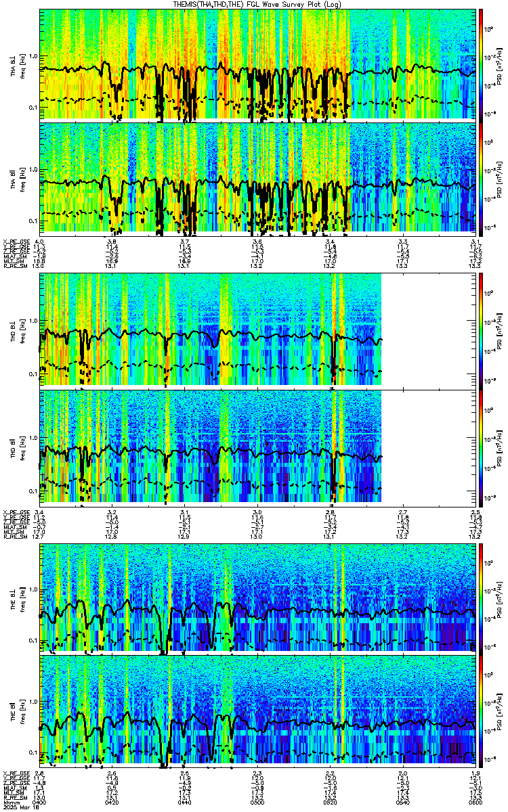Click the THE BII panel color bar
The height and width of the screenshot is (812, 508).
pyautogui.click(x=481, y=709)
